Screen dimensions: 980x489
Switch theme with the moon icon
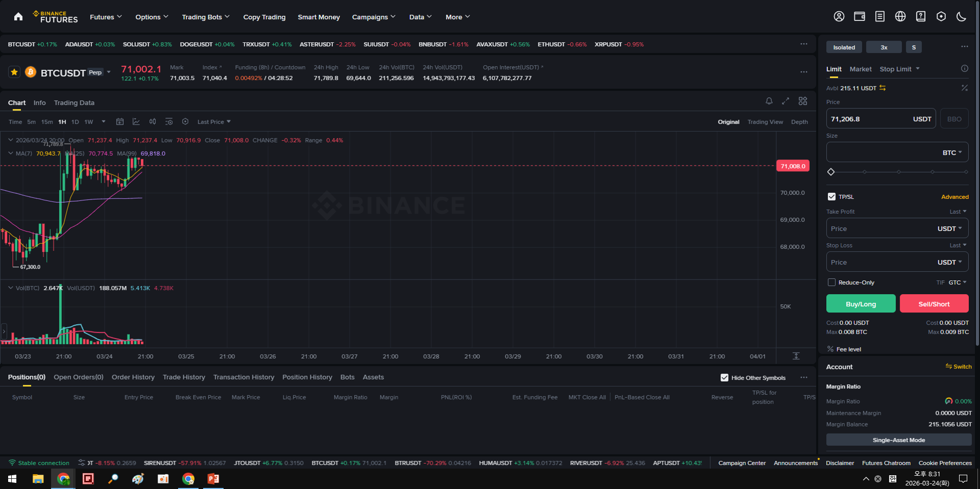[x=961, y=17]
